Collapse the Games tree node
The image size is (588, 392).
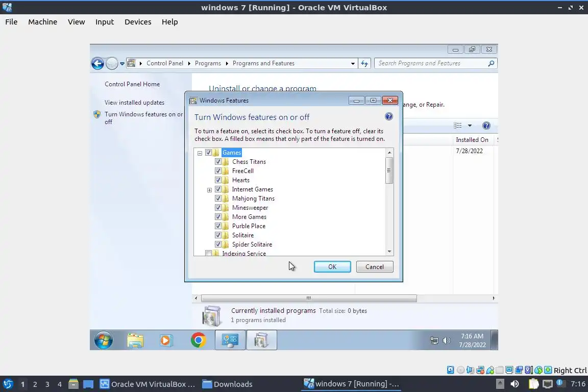point(200,153)
